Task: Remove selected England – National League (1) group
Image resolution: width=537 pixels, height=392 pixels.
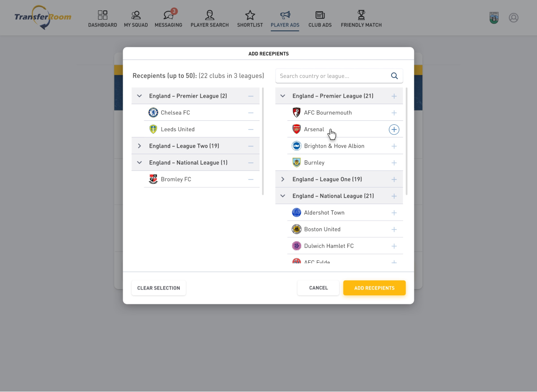Action: (x=251, y=163)
